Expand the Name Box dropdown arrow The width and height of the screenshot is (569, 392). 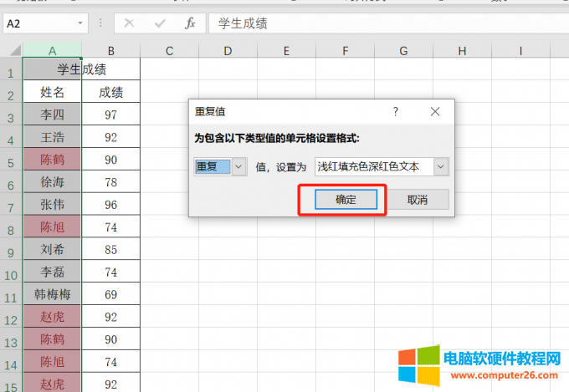tap(80, 23)
